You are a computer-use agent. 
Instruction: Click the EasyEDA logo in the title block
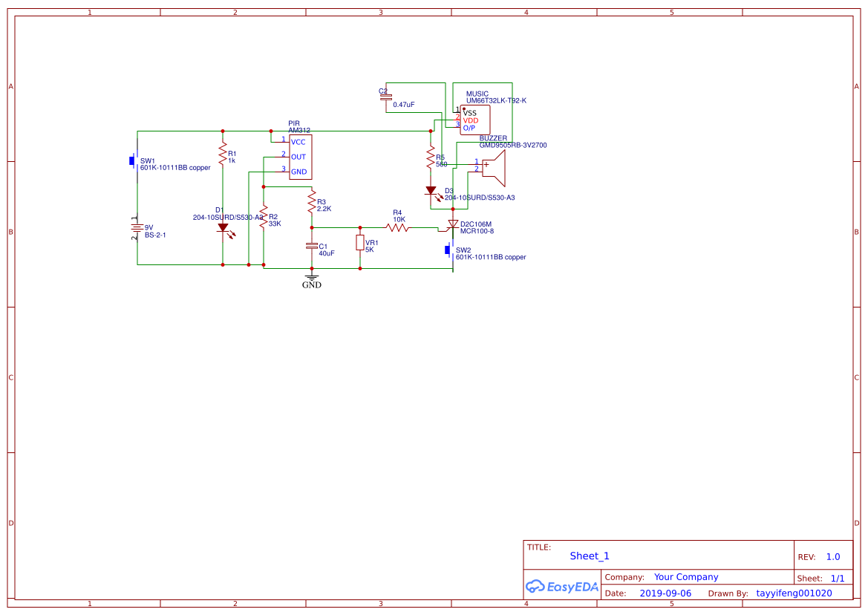coord(561,586)
